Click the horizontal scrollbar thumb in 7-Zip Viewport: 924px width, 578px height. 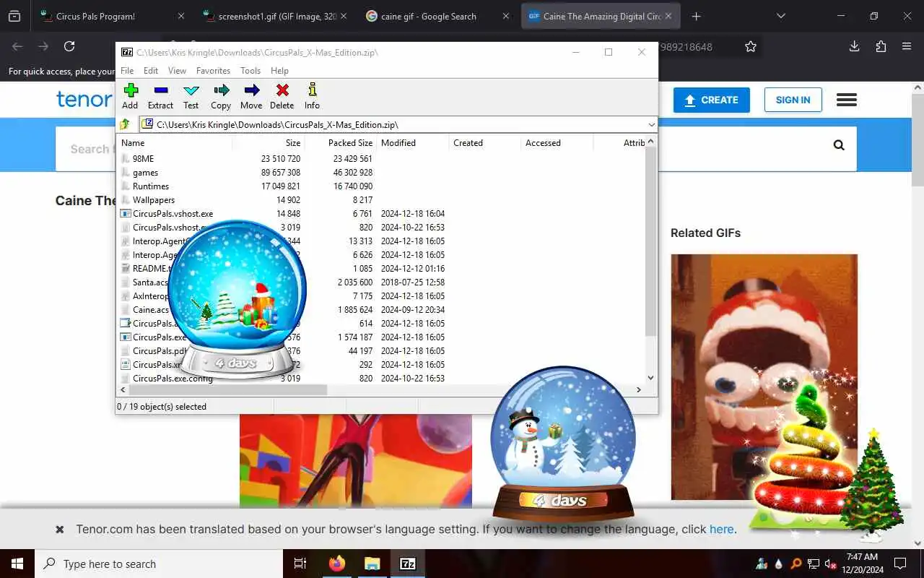click(x=228, y=389)
